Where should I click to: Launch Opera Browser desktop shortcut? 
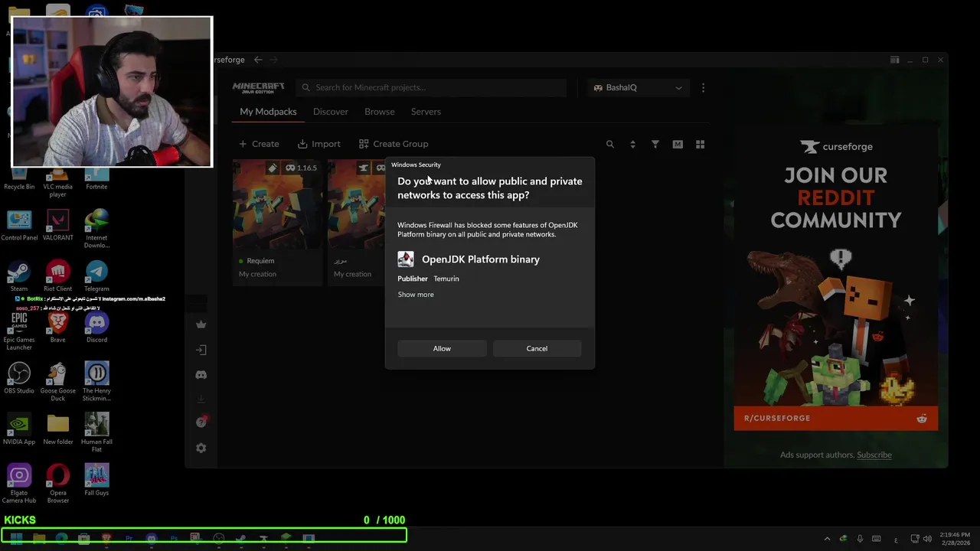tap(58, 484)
